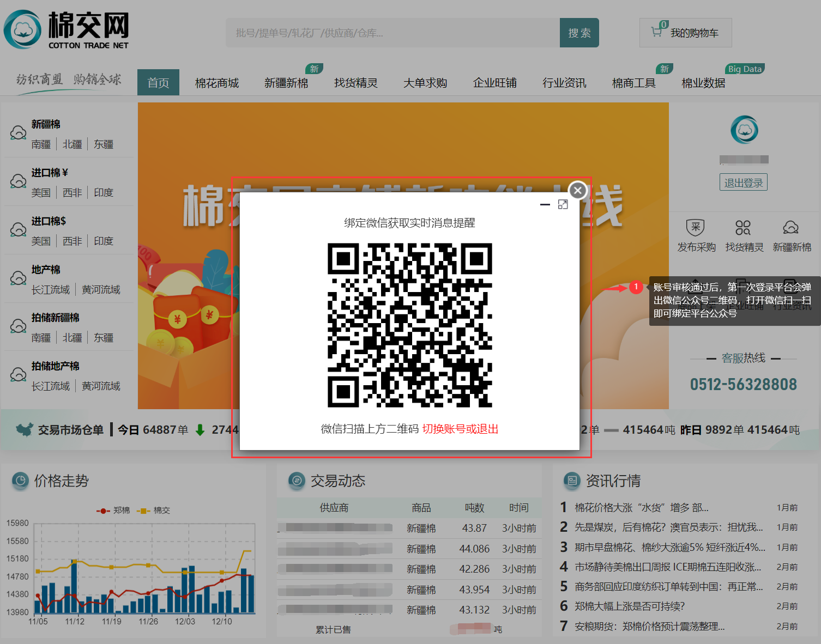821x644 pixels.
Task: Toggle the 棉交 legend in the price chart
Action: click(x=154, y=510)
